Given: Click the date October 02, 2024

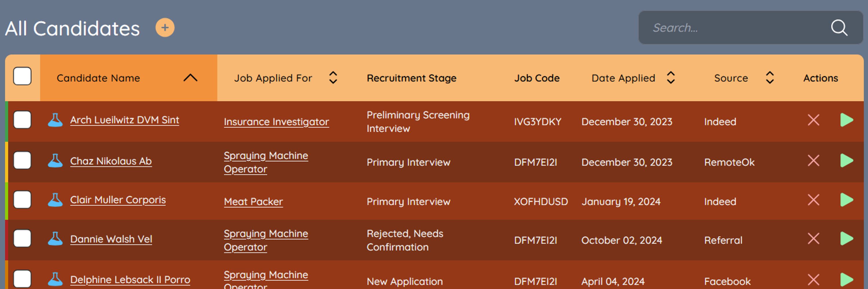Looking at the screenshot, I should click(x=622, y=240).
